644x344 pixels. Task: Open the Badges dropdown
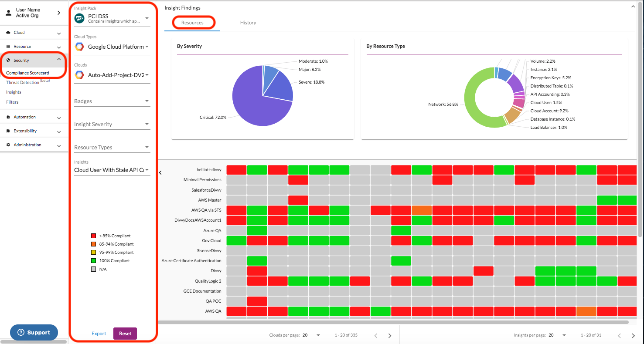[x=112, y=101]
